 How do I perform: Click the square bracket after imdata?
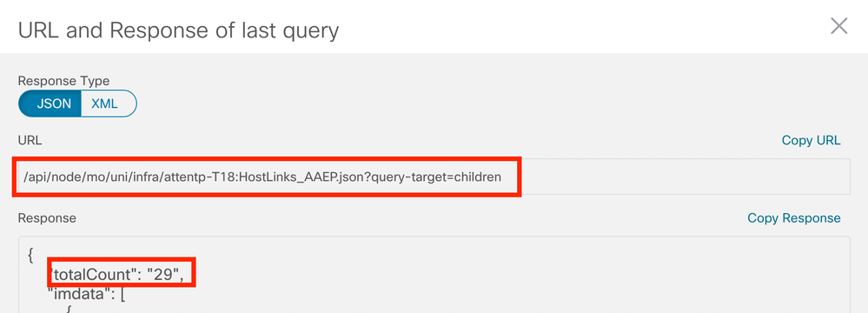tap(123, 296)
